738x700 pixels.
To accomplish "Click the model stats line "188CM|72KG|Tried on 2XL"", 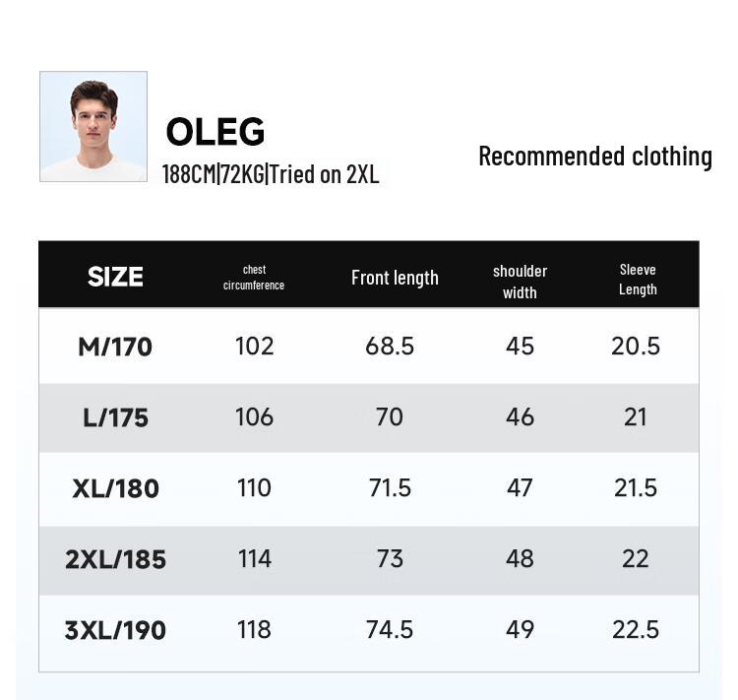I will tap(271, 175).
